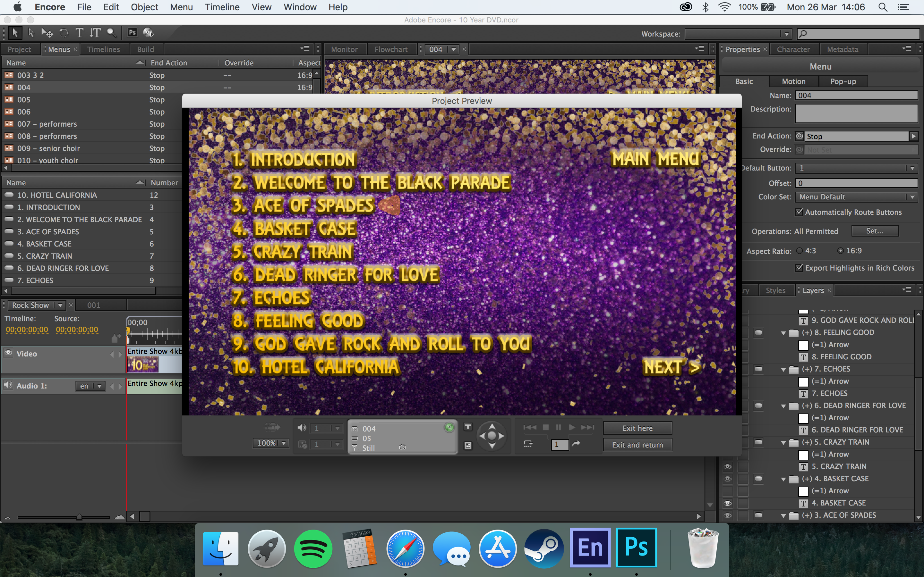
Task: Open the preview zoom 100% dropdown
Action: [x=283, y=443]
